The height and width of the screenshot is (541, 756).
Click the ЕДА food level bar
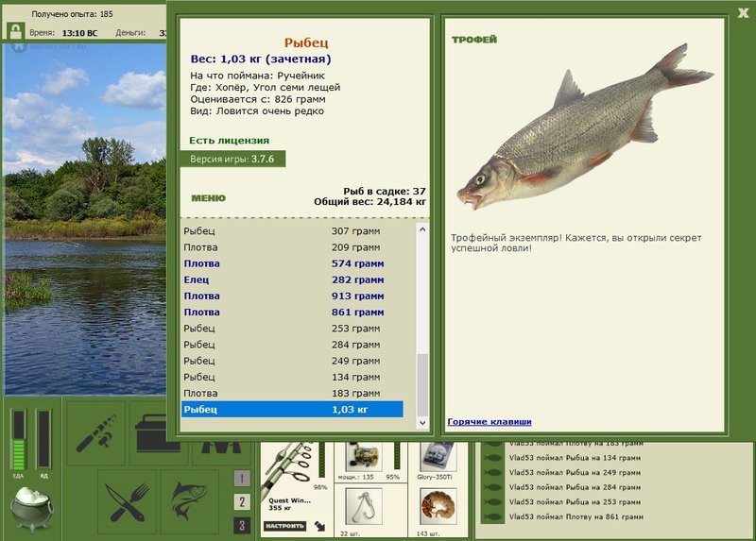click(18, 439)
